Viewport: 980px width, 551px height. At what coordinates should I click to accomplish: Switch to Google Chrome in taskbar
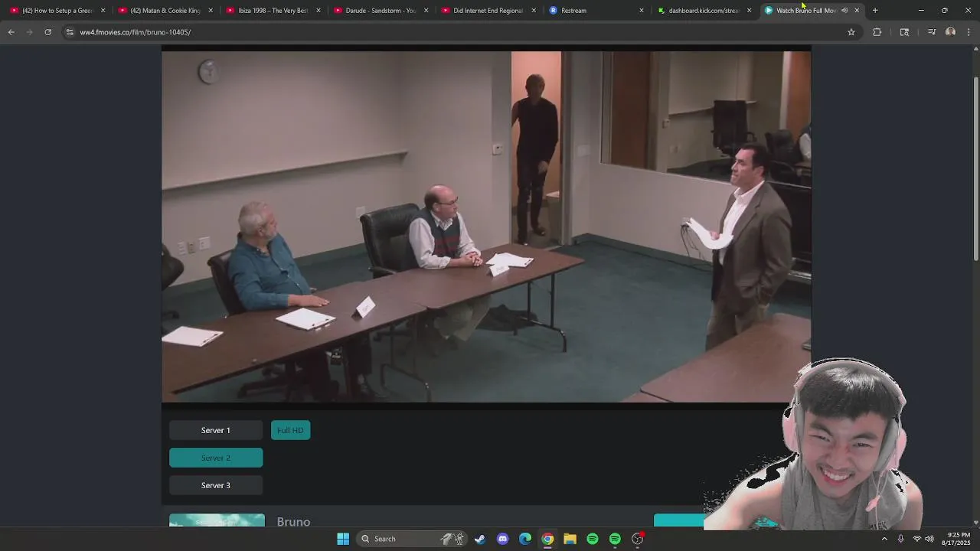tap(547, 539)
